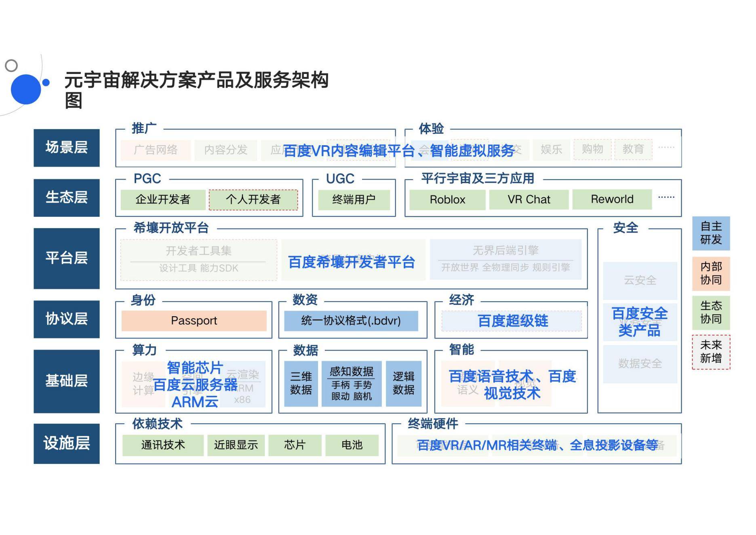The image size is (756, 535).
Task: Select the 设施层 layer label
Action: coord(67,443)
